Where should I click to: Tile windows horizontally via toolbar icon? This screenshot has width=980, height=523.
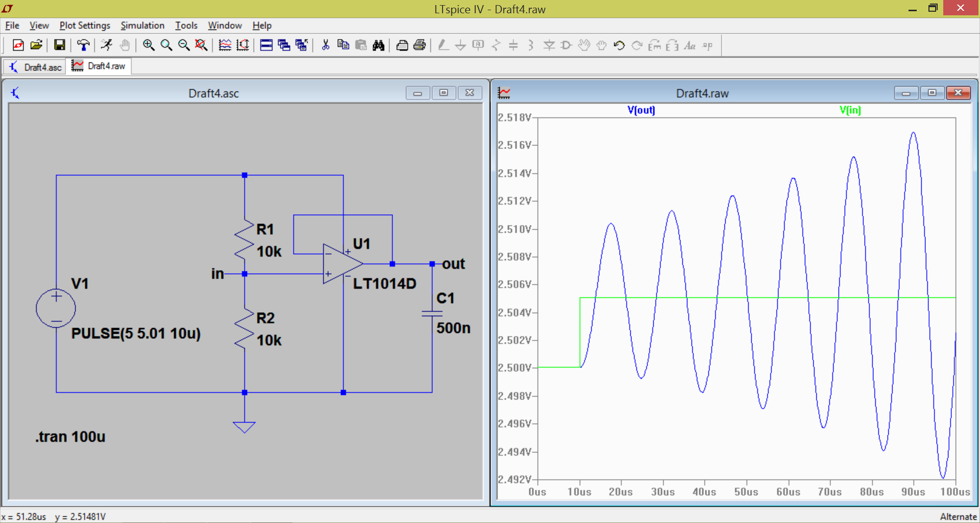(x=266, y=45)
